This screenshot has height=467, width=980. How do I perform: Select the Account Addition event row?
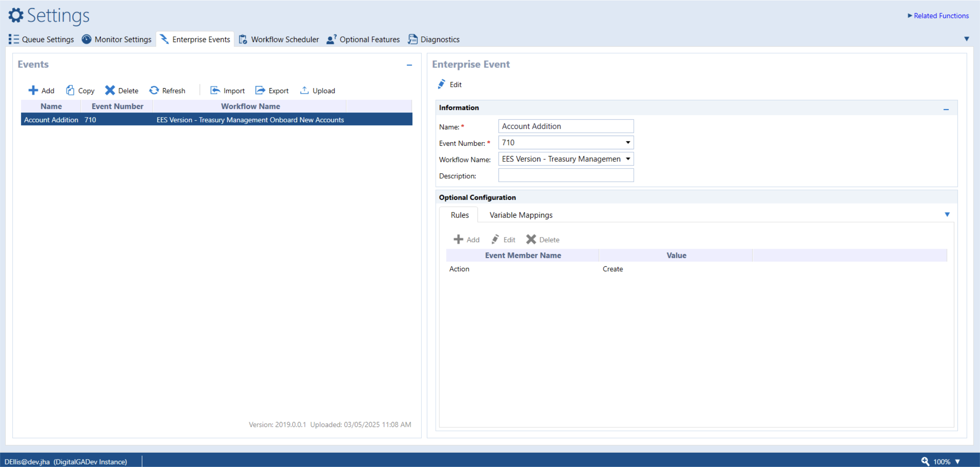[217, 120]
